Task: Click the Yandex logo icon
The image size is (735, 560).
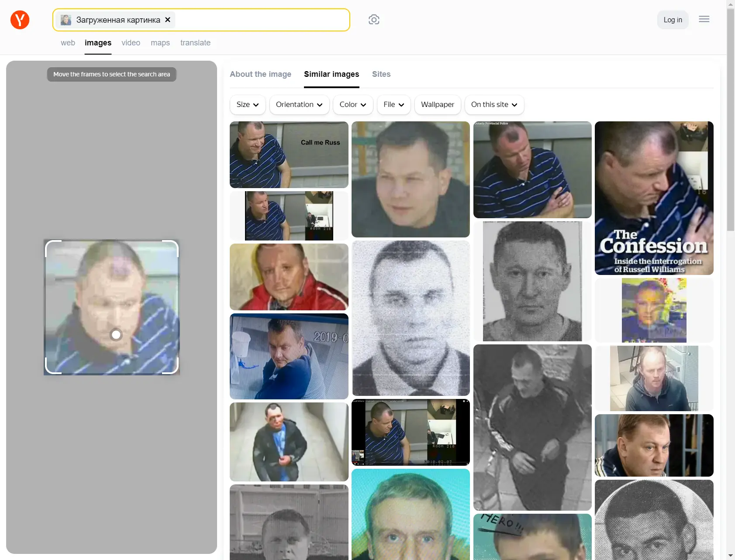Action: click(20, 20)
